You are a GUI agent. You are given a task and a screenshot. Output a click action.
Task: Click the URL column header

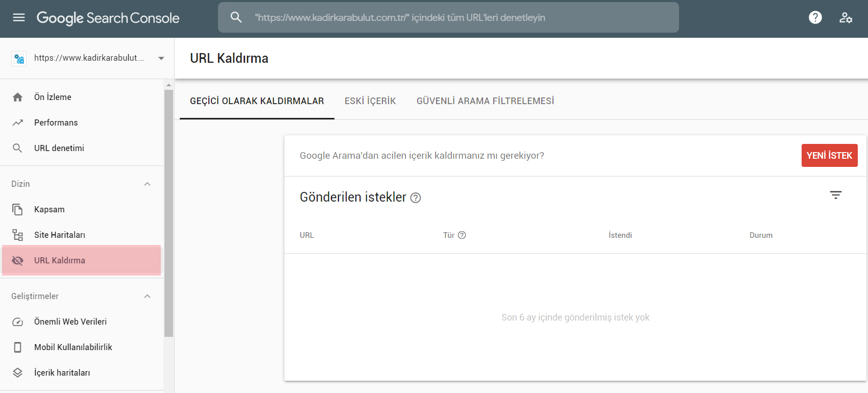pos(307,235)
